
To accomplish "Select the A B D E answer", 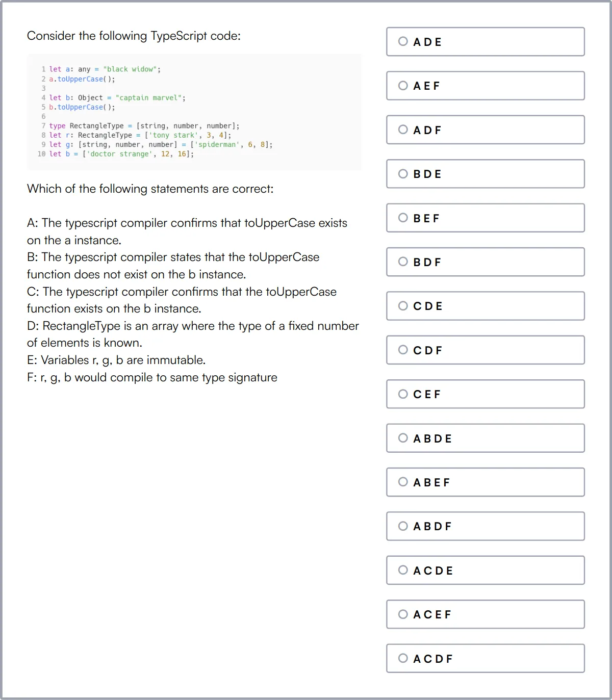I will (485, 438).
